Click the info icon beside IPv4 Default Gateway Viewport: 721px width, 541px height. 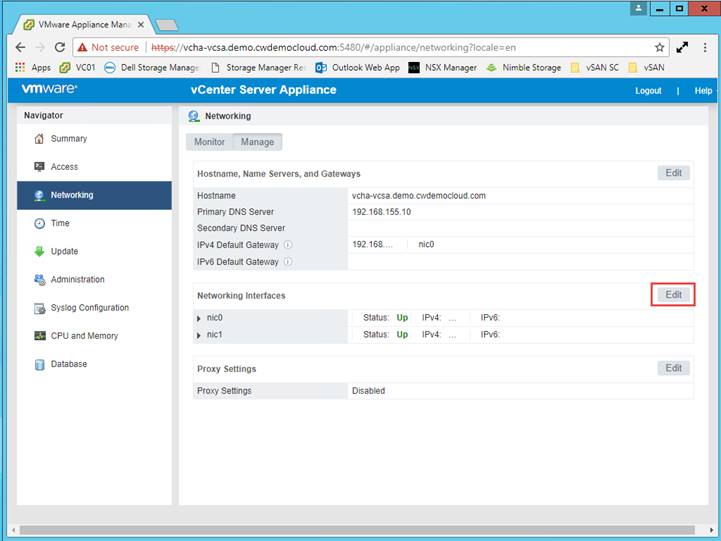pos(288,245)
